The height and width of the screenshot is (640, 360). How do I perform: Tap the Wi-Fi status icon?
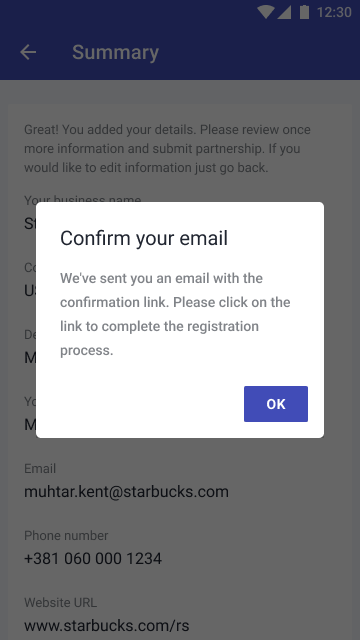point(266,12)
